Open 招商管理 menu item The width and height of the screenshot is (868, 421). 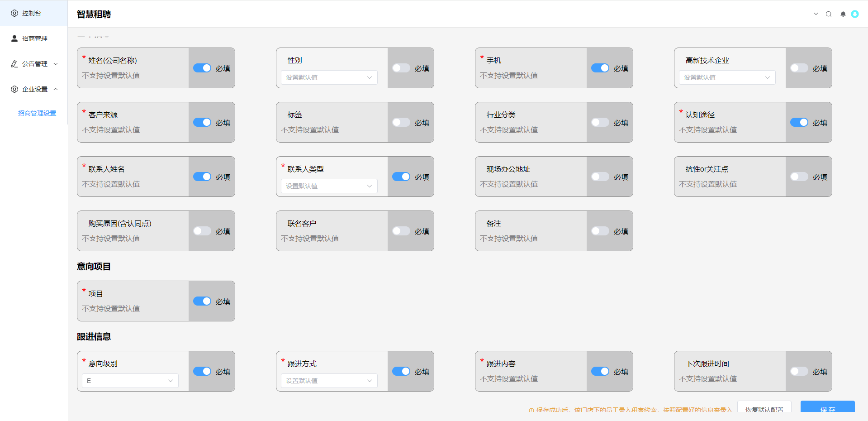(x=34, y=38)
